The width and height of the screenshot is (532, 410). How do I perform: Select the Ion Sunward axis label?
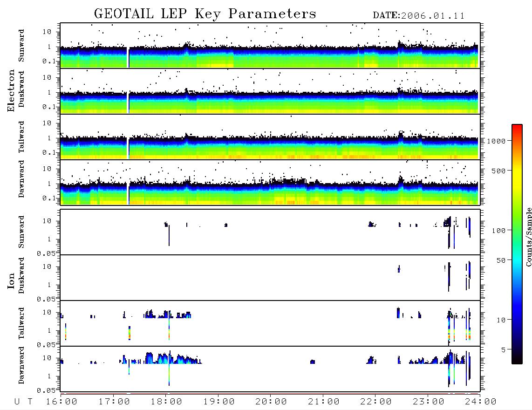pyautogui.click(x=21, y=232)
